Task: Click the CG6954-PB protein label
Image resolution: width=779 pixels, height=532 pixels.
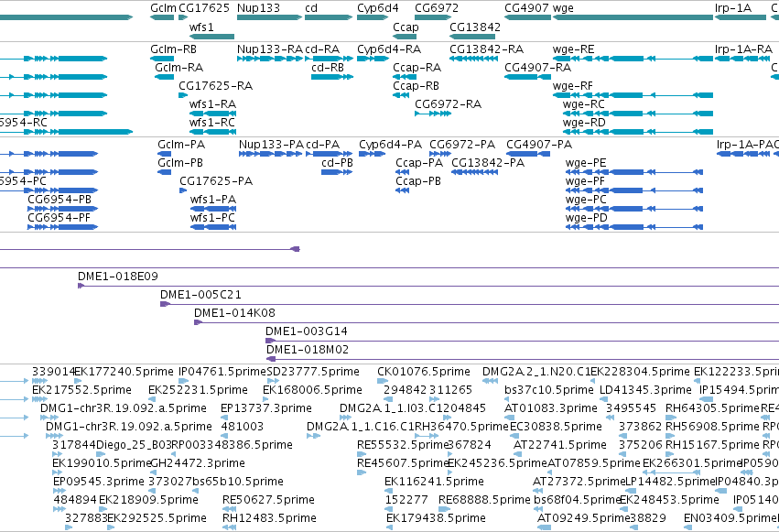Action: (x=60, y=200)
